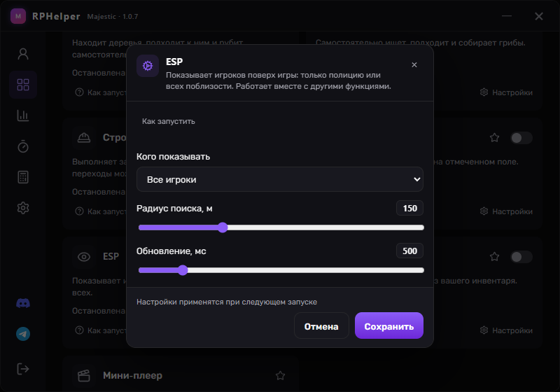Open the profile icon in sidebar
The width and height of the screenshot is (560, 392).
[23, 54]
